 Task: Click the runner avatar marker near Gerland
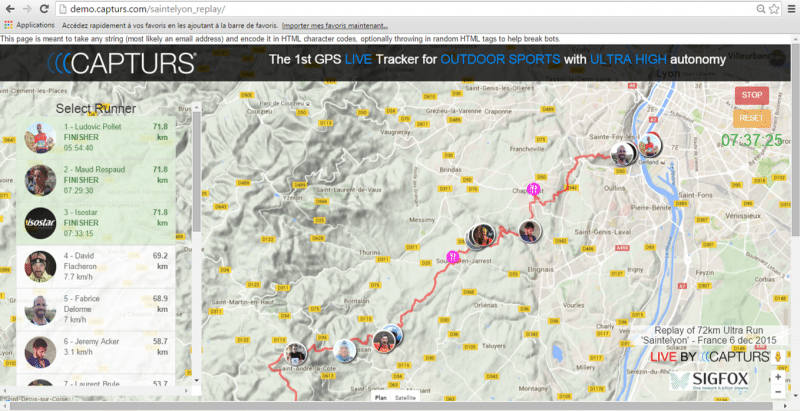tap(649, 144)
